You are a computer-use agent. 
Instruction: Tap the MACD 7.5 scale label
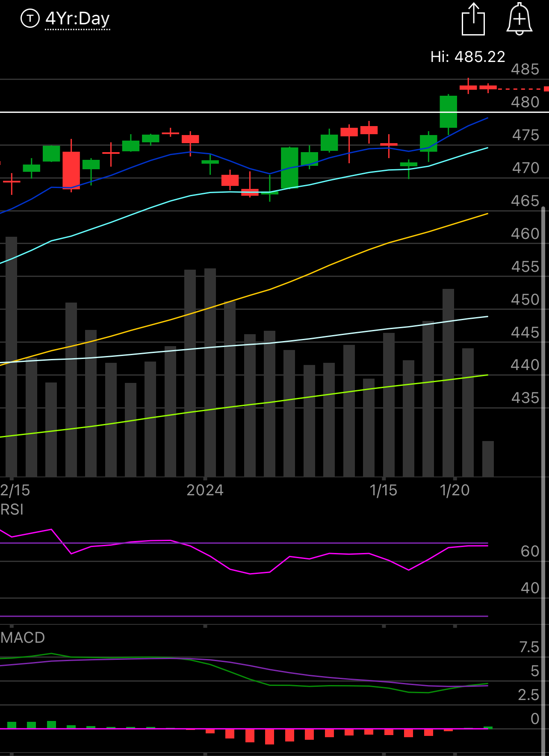[x=529, y=647]
